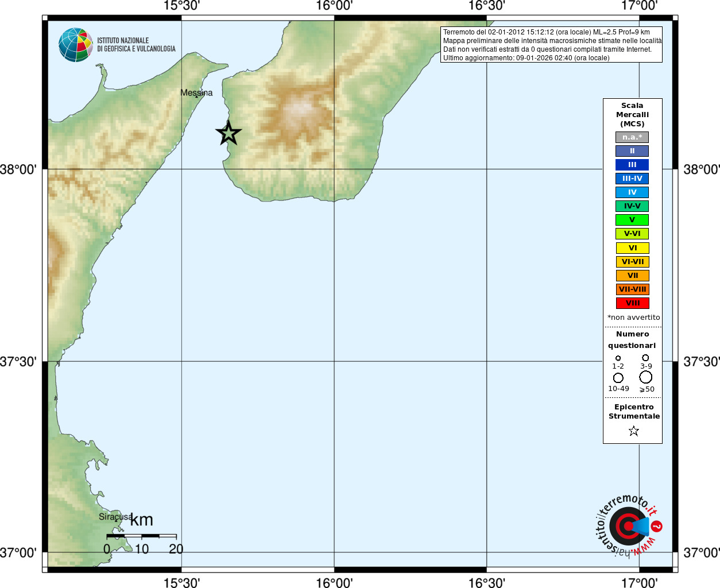Select the blue III intensity swatch
The height and width of the screenshot is (588, 720).
tap(632, 165)
